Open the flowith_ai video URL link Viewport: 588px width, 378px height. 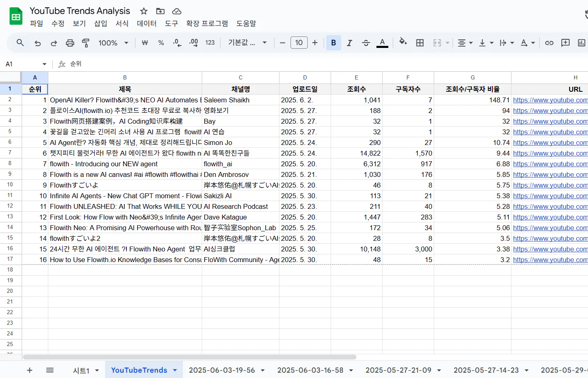pyautogui.click(x=550, y=164)
